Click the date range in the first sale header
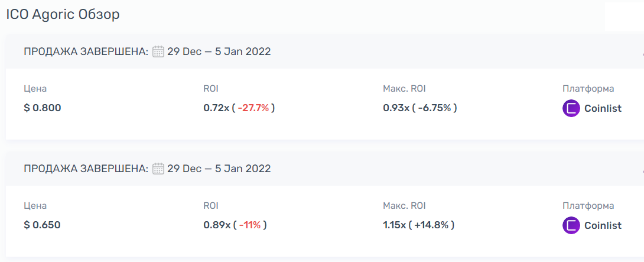This screenshot has width=644, height=262. 219,51
